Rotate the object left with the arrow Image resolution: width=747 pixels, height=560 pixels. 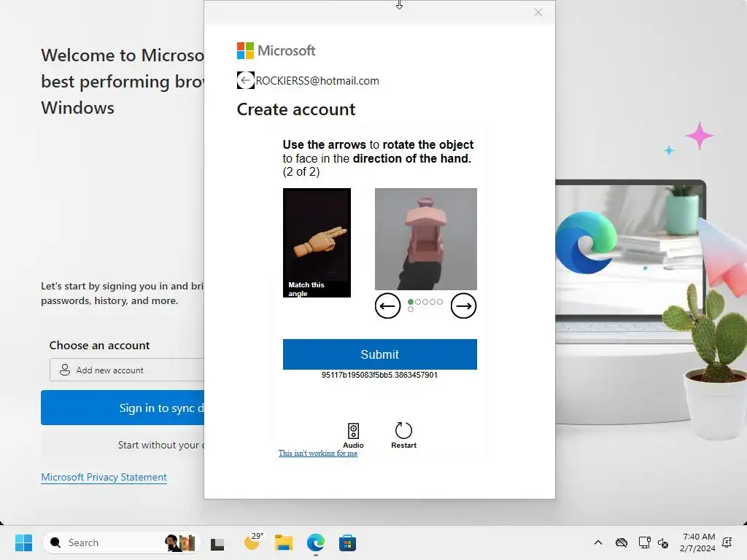(x=387, y=306)
